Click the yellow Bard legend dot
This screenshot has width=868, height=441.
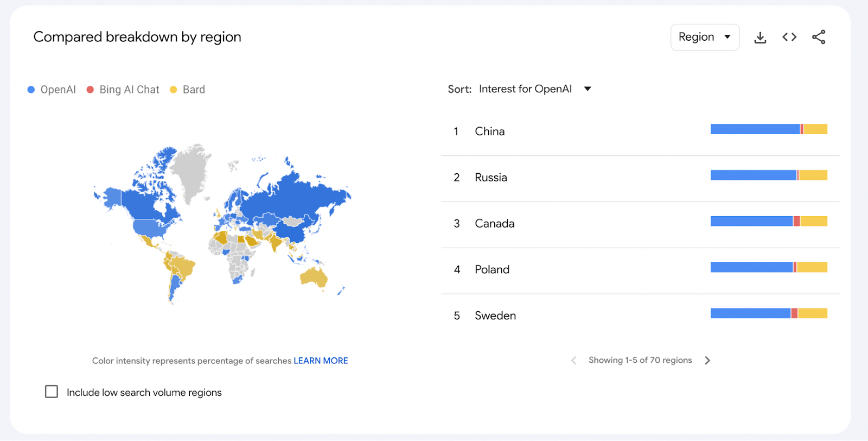click(x=174, y=90)
